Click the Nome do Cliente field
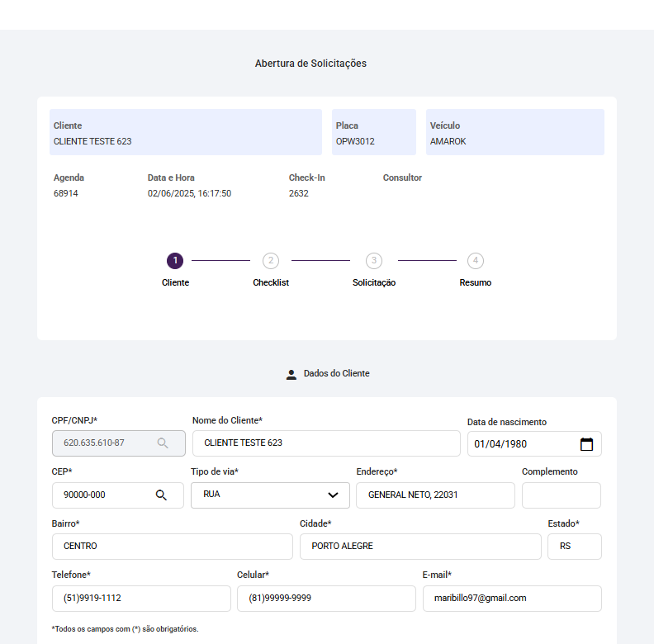Screen dimensions: 654x644 tap(326, 443)
